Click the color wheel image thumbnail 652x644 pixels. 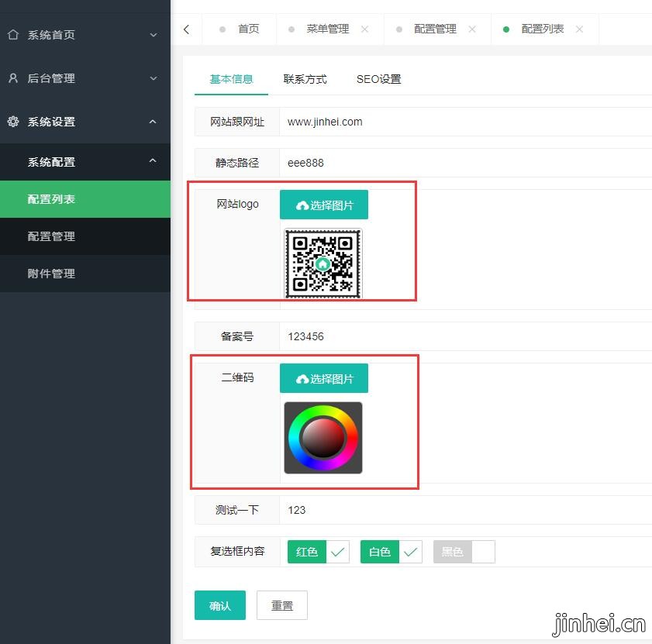tap(323, 438)
